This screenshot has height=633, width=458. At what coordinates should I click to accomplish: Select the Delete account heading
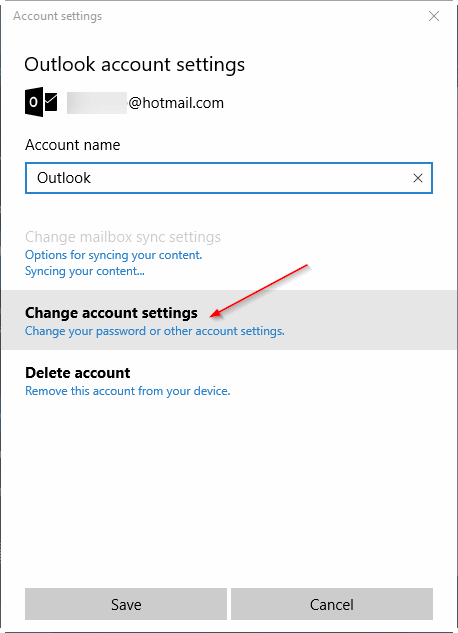click(x=77, y=373)
